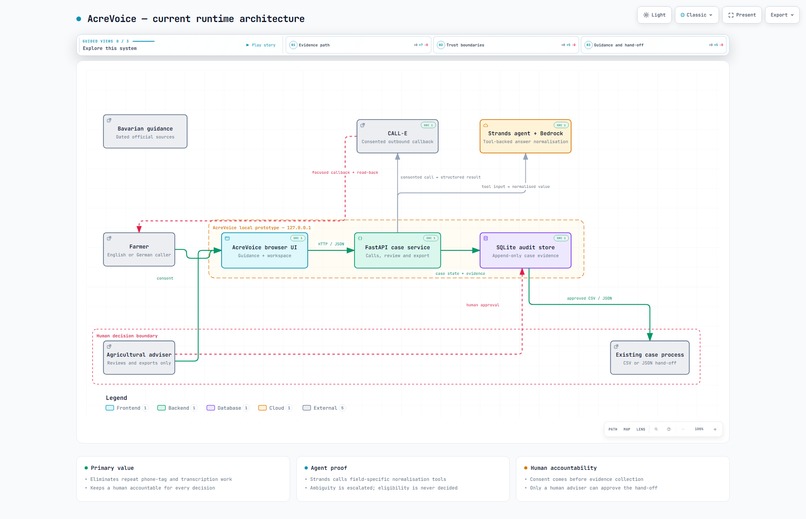806x519 pixels.
Task: Click the 'approved CSV / JSON' edge label
Action: tap(589, 298)
